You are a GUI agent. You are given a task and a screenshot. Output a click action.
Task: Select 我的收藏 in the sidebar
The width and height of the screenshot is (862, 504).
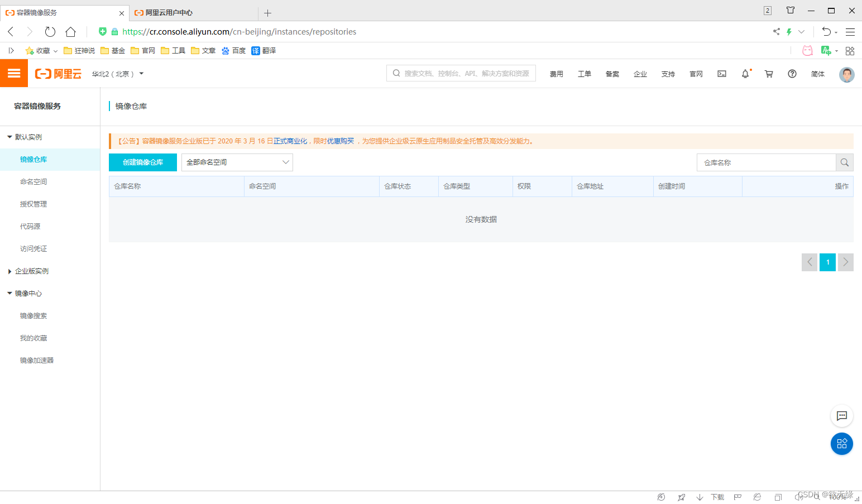pyautogui.click(x=33, y=338)
